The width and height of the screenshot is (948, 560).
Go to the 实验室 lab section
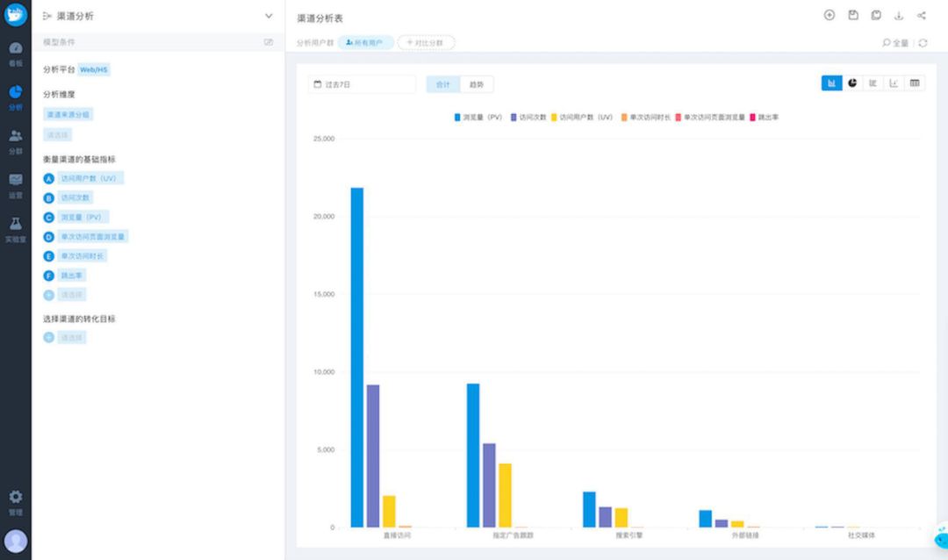[x=15, y=228]
